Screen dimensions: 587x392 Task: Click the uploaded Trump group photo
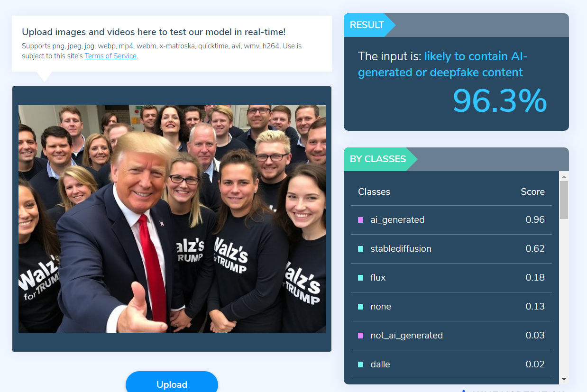[172, 219]
